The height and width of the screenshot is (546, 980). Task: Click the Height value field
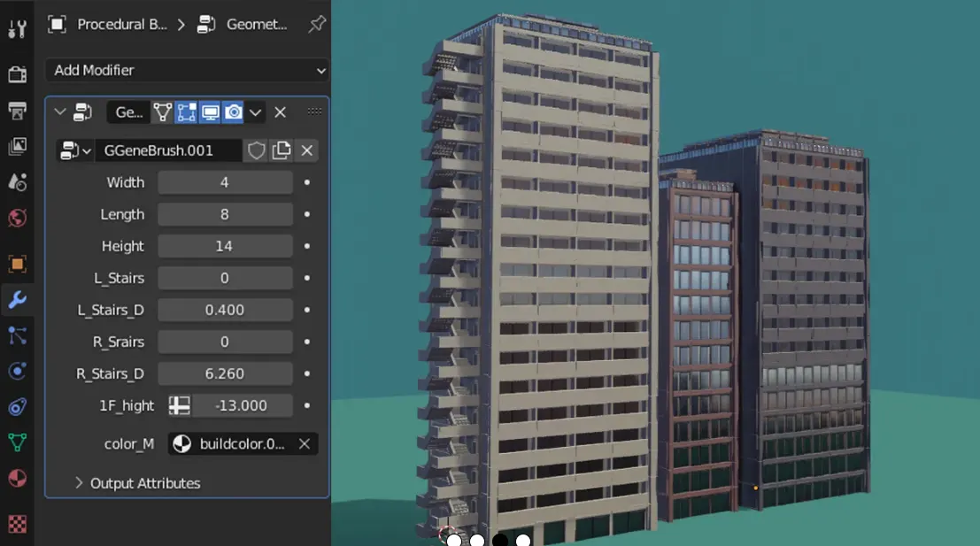tap(226, 246)
